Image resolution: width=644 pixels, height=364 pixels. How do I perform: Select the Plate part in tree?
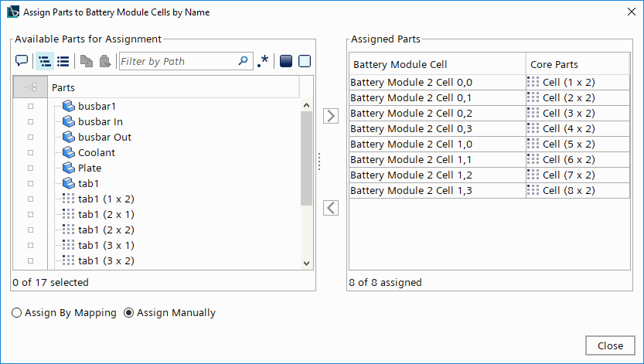[x=90, y=168]
